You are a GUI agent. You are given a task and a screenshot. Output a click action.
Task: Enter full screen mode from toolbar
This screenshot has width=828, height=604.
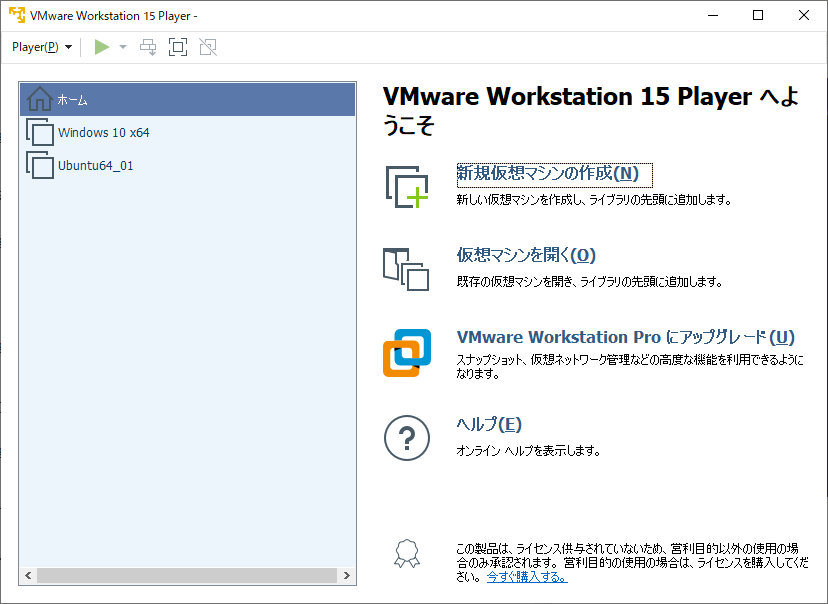[178, 47]
